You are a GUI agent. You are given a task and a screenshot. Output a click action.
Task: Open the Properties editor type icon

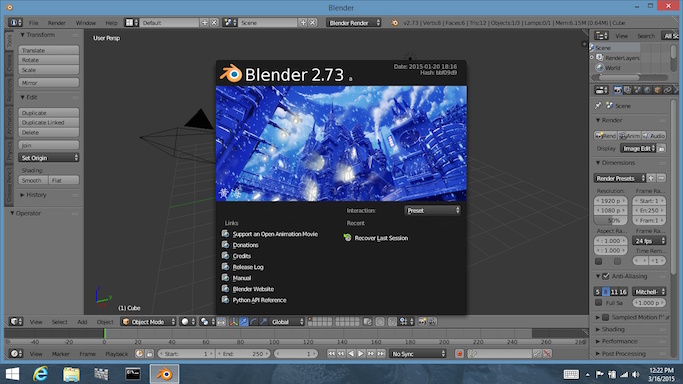pos(602,90)
